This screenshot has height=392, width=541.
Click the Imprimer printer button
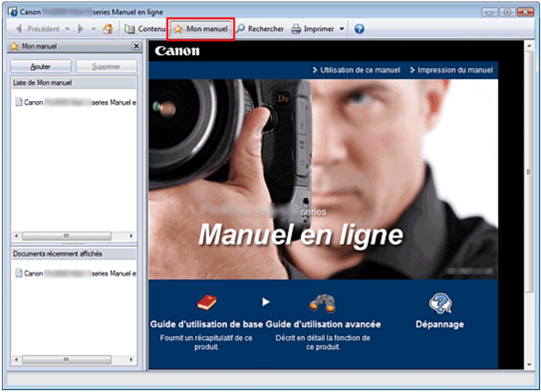tap(313, 29)
